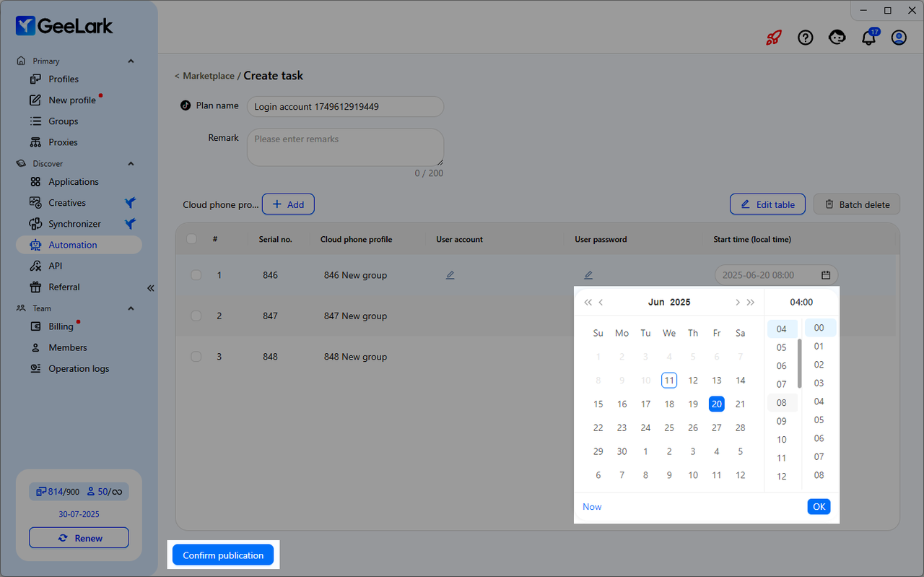Select hour 10 in time column
The image size is (924, 577).
782,440
